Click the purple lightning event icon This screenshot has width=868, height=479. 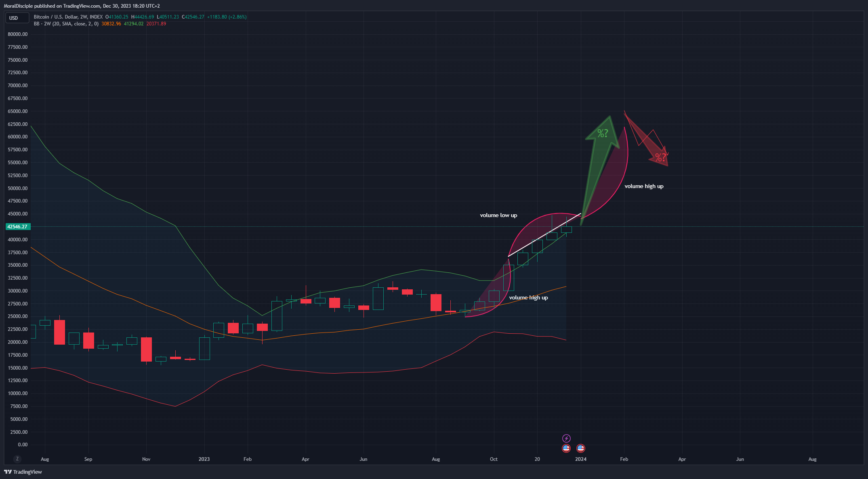[566, 438]
